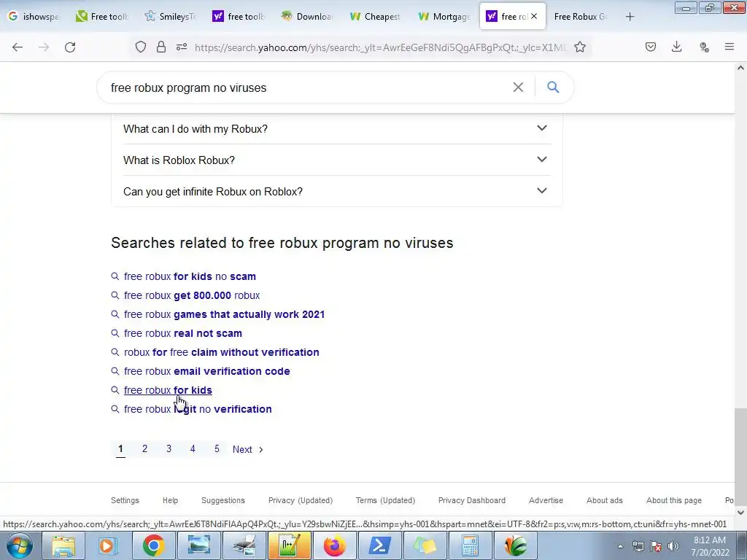
Task: Open Windows Start menu
Action: tap(20, 545)
